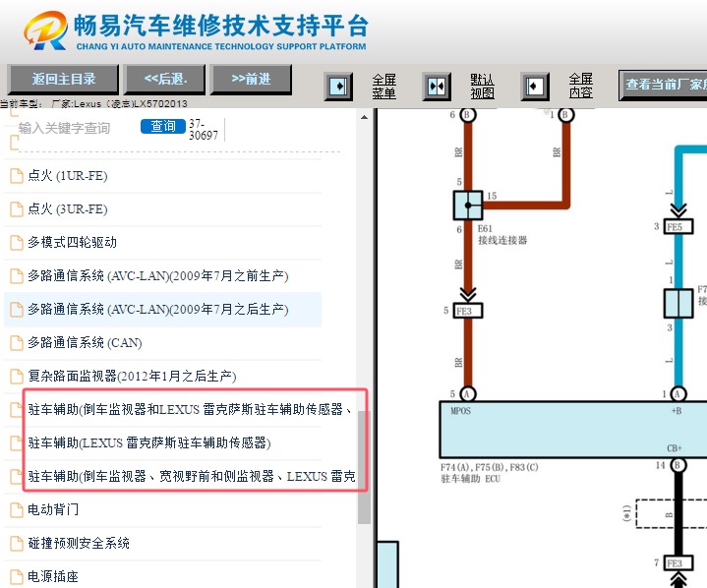Screen dimensions: 707x588
Task: Open the 电动背门 entry
Action: click(x=53, y=509)
